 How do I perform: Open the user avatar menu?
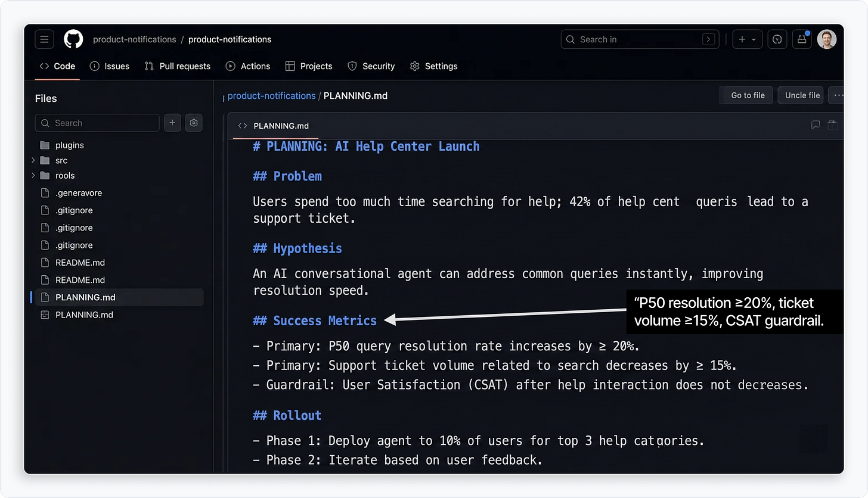[826, 39]
